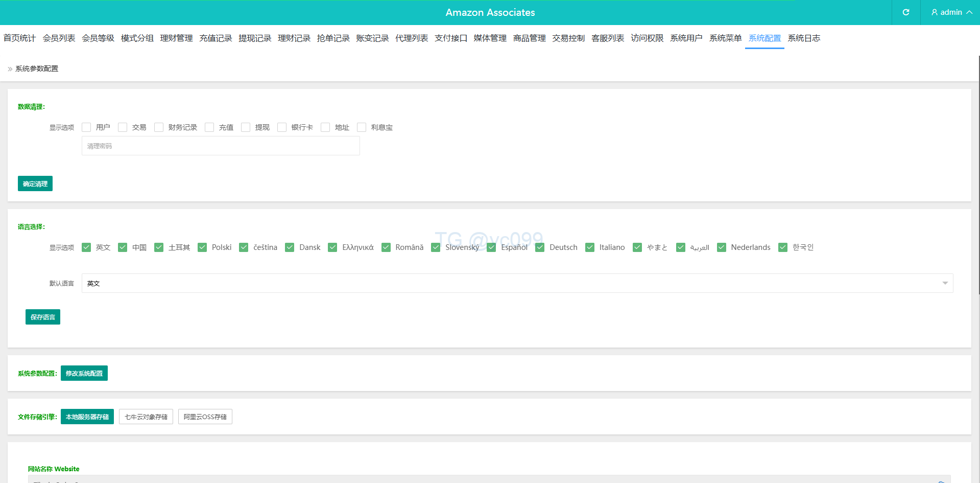Open 修改系统配置 settings

tap(84, 373)
